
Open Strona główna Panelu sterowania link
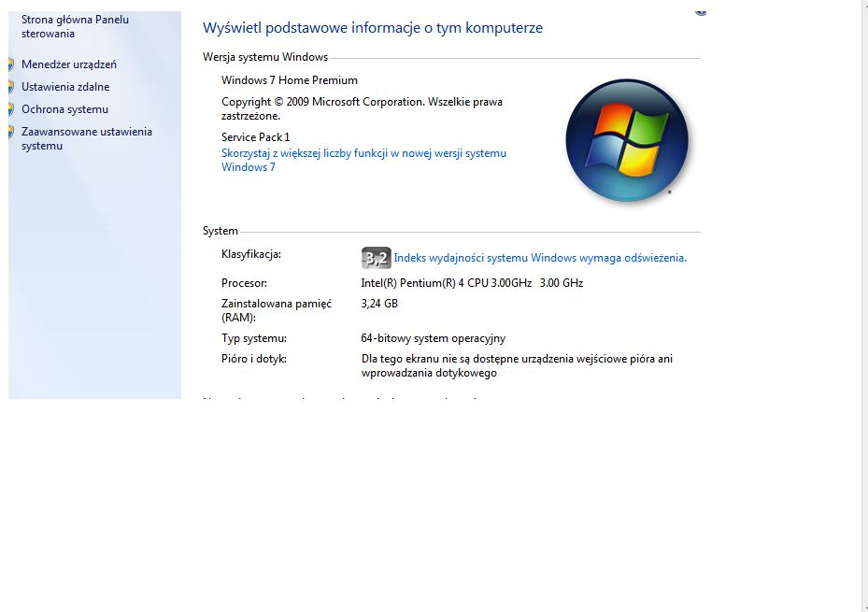tap(75, 26)
